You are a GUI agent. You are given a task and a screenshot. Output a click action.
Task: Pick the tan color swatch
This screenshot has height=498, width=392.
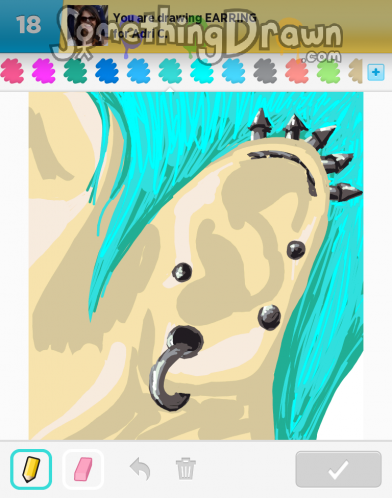tap(355, 71)
